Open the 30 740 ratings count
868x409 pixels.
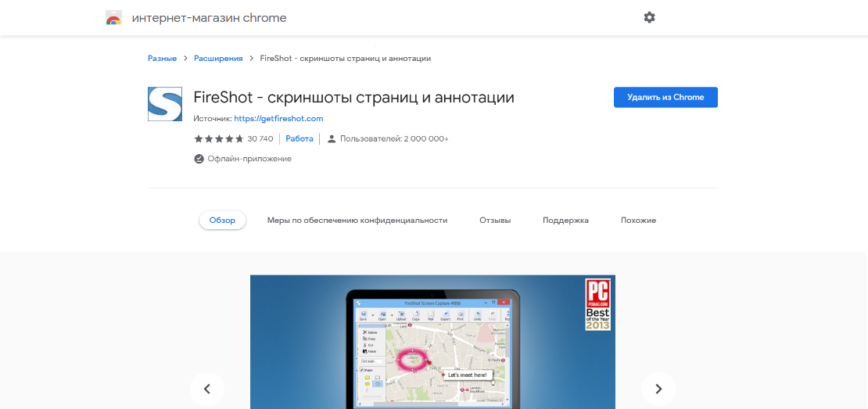[x=260, y=139]
